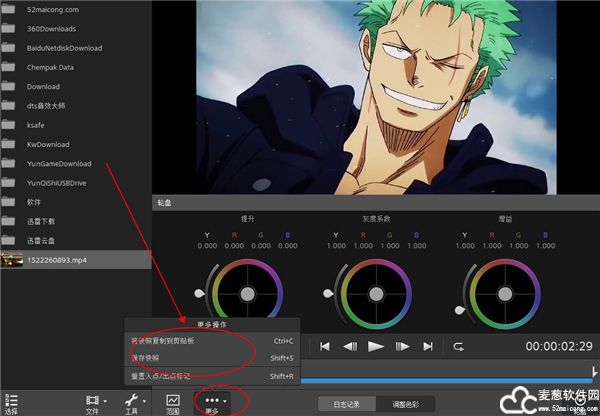The image size is (600, 416).
Task: Click the 提升 (Lift) color wheel center
Action: coord(249,293)
